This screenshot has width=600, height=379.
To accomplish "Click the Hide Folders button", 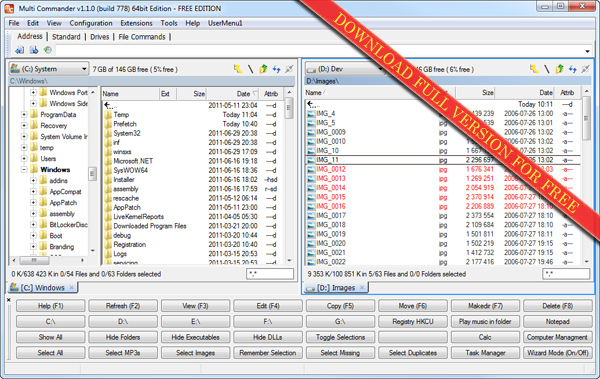I will 123,337.
